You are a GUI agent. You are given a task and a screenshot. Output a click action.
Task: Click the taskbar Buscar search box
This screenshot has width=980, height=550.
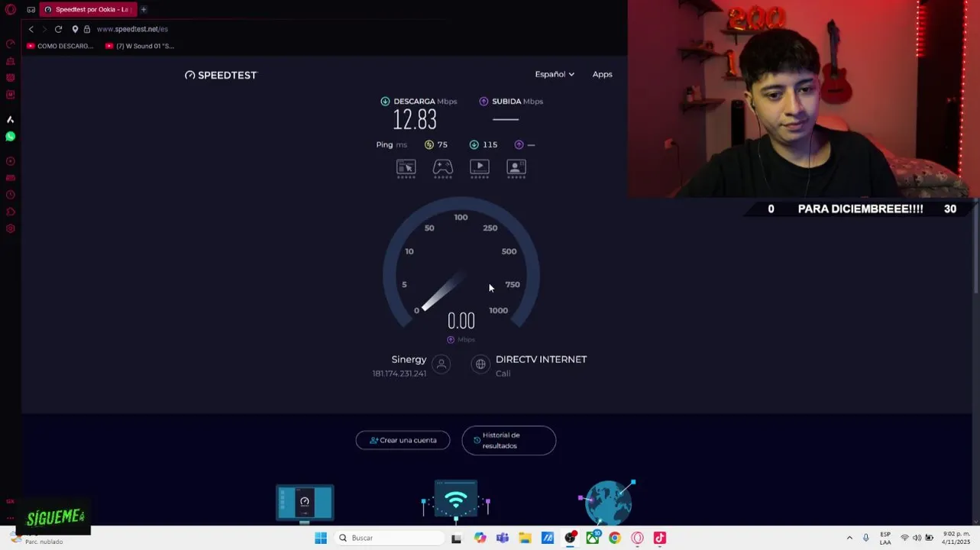tap(390, 538)
